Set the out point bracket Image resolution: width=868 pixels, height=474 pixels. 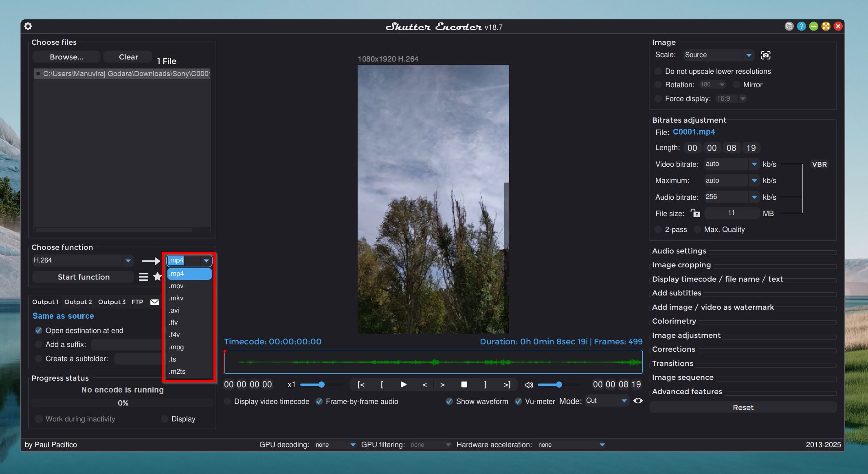click(x=485, y=384)
